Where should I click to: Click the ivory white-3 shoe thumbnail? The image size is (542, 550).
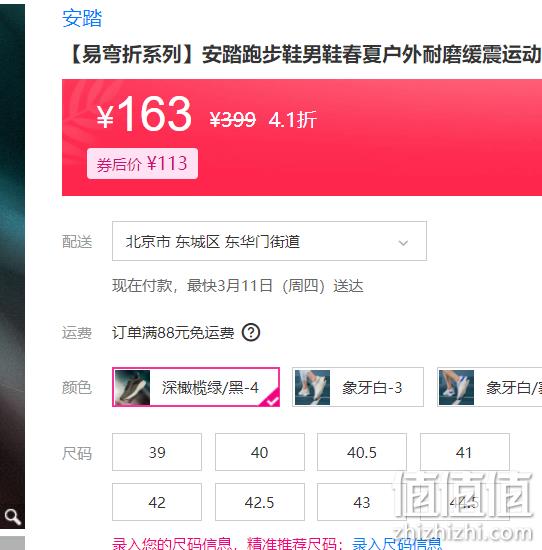click(x=312, y=387)
